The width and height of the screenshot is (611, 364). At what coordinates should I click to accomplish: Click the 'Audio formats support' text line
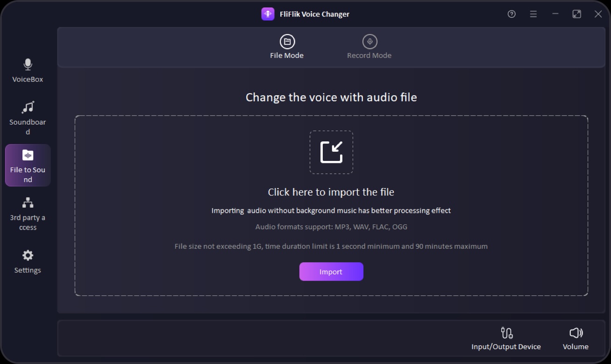click(x=331, y=227)
